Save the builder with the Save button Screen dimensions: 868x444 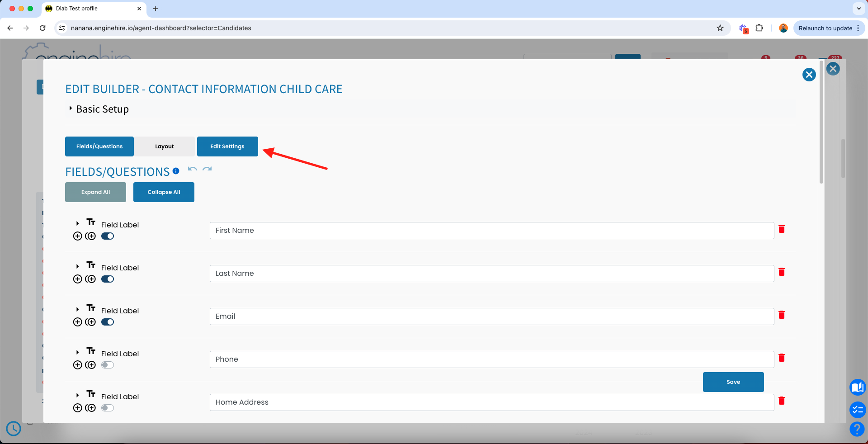click(733, 382)
